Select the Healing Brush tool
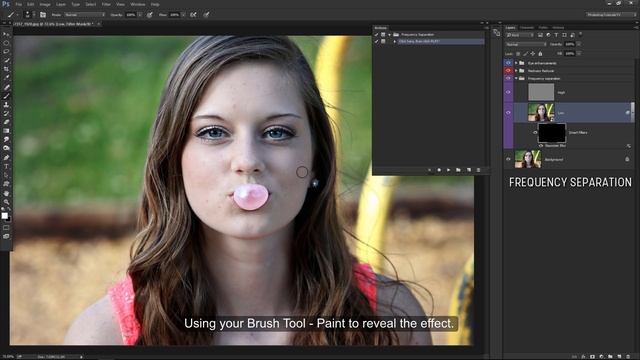This screenshot has height=360, width=640. 6,87
